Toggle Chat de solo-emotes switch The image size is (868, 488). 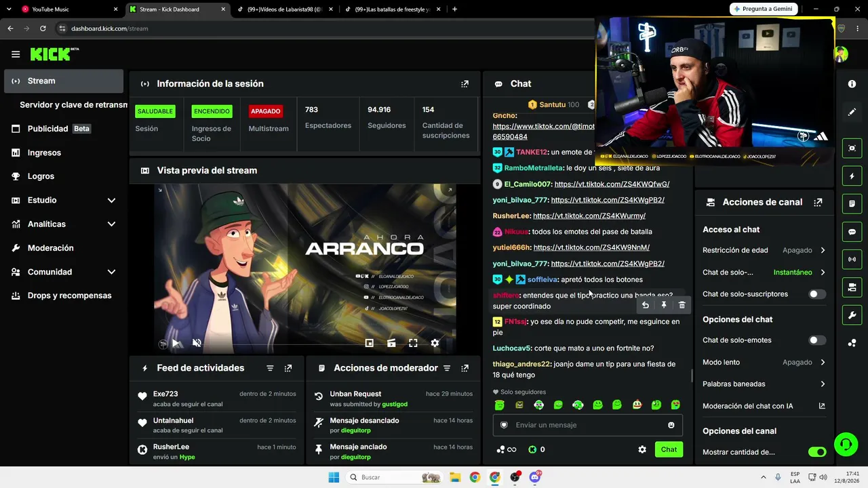[817, 340]
